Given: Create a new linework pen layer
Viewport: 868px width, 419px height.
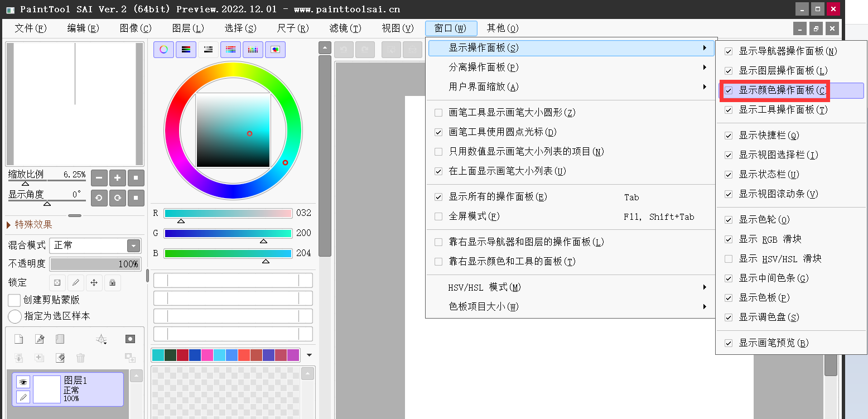Looking at the screenshot, I should tap(39, 339).
